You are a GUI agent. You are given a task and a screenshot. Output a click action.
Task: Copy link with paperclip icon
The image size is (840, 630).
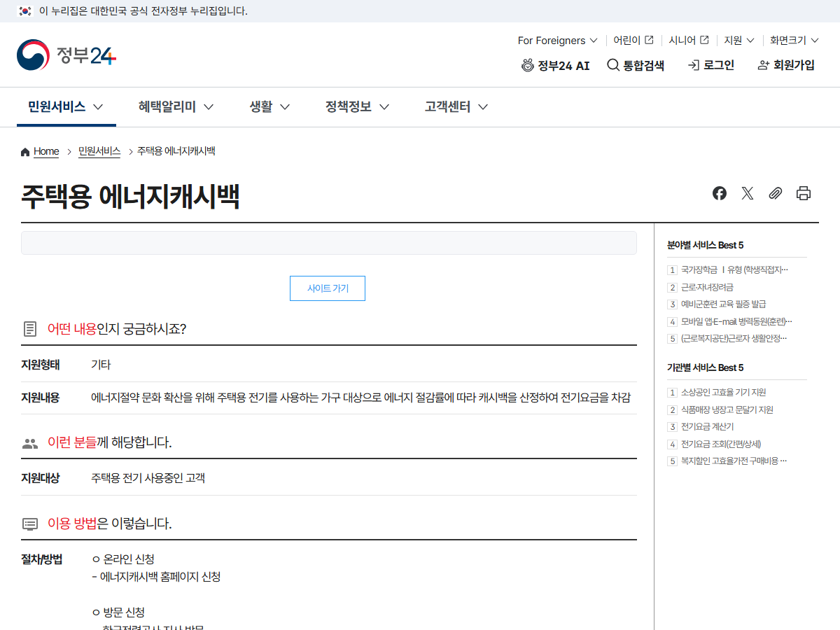click(x=776, y=193)
